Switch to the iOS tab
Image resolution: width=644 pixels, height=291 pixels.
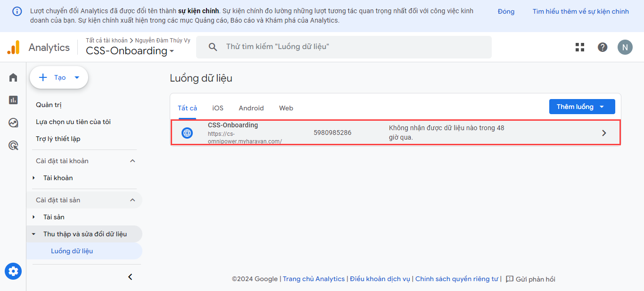click(x=218, y=108)
